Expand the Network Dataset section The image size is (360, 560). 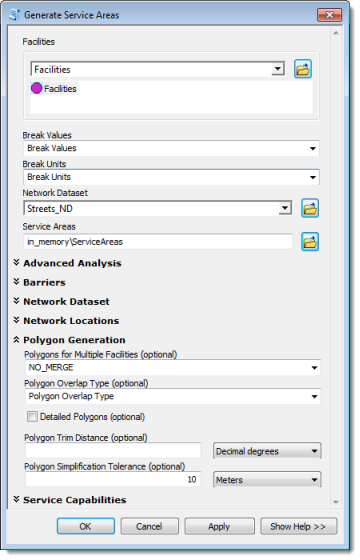pos(16,301)
